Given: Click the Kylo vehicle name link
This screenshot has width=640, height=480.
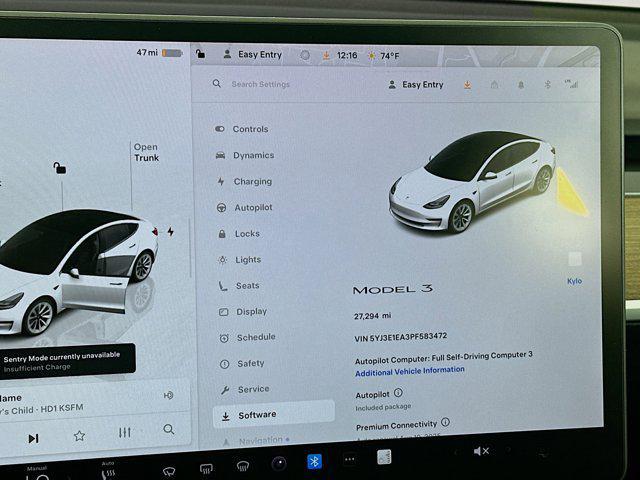Looking at the screenshot, I should pyautogui.click(x=574, y=281).
